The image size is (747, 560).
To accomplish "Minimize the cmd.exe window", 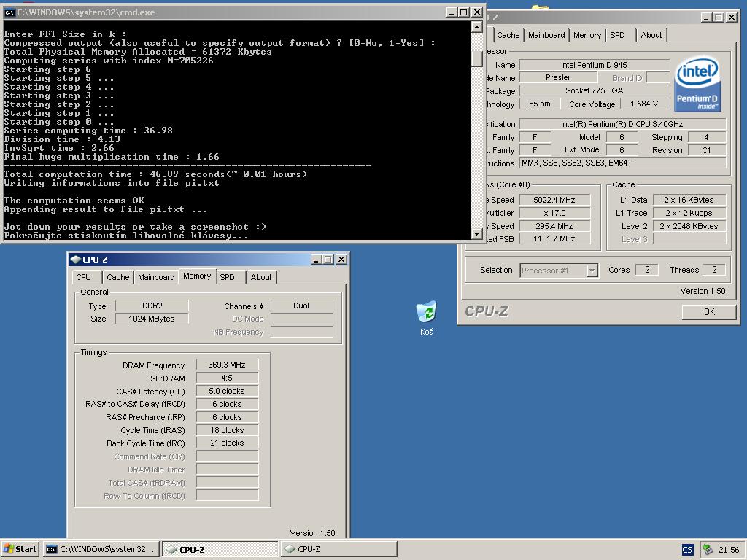I will tap(452, 12).
